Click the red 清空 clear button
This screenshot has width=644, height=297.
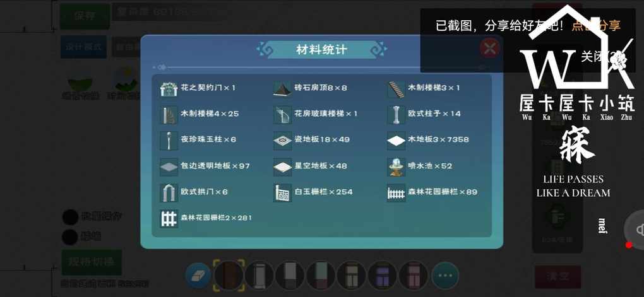pyautogui.click(x=558, y=276)
